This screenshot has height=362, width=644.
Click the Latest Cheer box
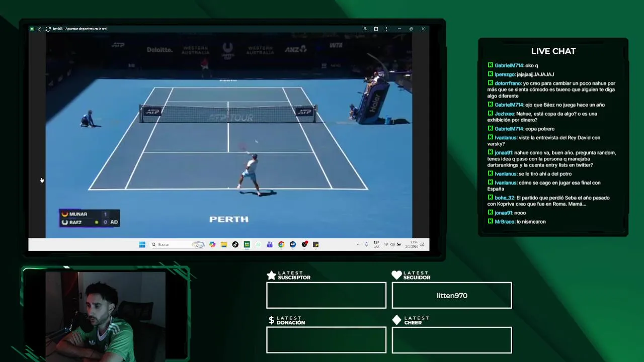tap(452, 340)
